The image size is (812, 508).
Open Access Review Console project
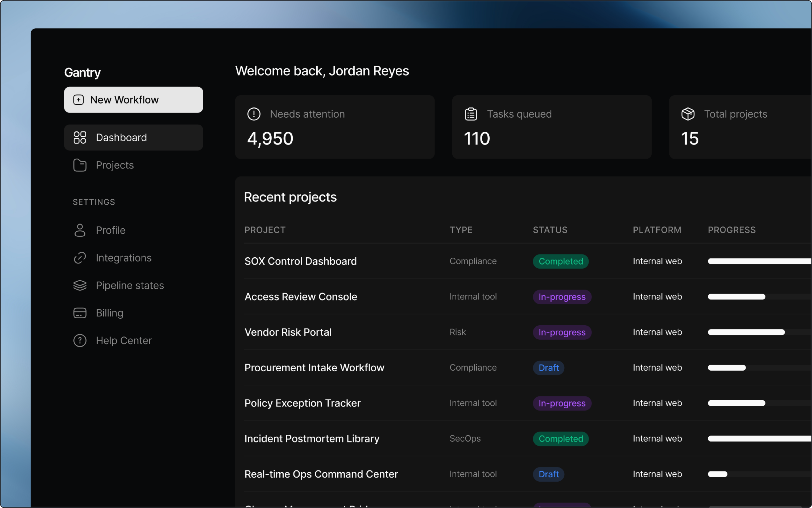[301, 297]
